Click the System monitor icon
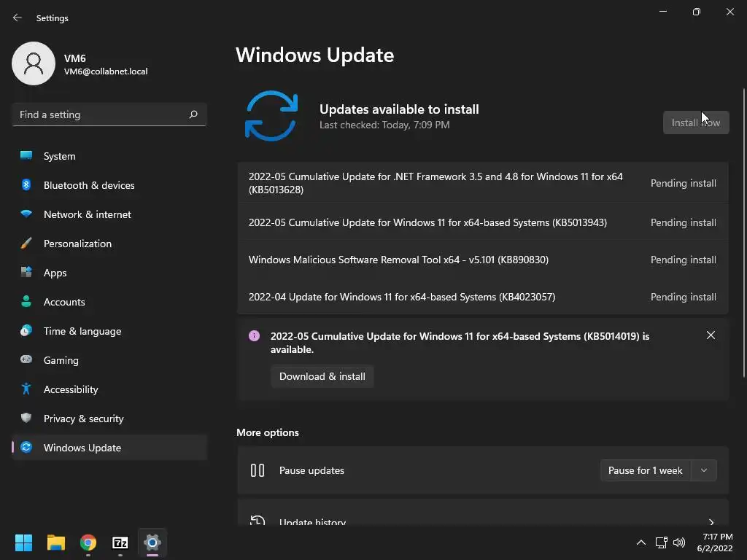747x560 pixels. [26, 156]
